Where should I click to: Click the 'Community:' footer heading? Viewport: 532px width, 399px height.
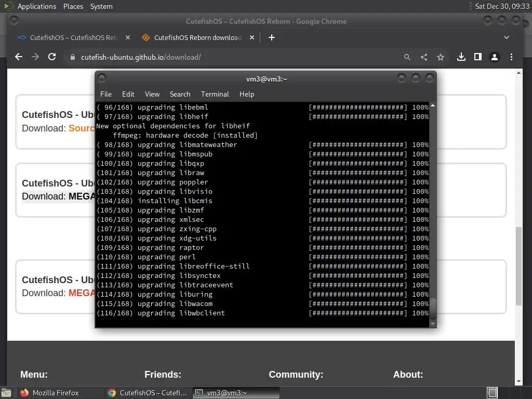pos(296,374)
